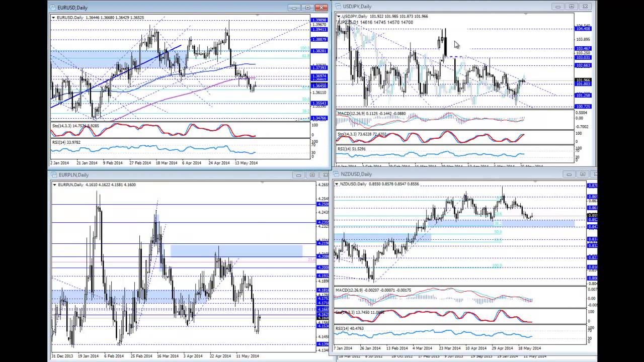Expand one-click trading arrow on NZDUSD chart
Viewport: 644px width, 362px height.
[337, 184]
